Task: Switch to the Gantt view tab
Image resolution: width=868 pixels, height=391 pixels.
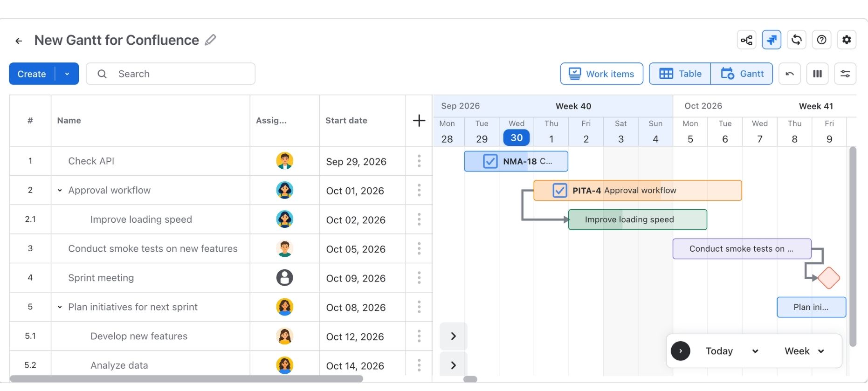Action: point(742,74)
